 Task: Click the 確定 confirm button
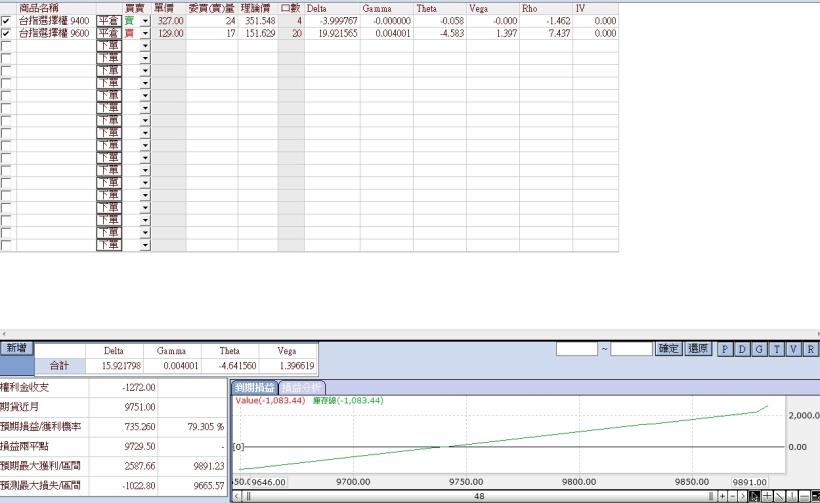[668, 348]
